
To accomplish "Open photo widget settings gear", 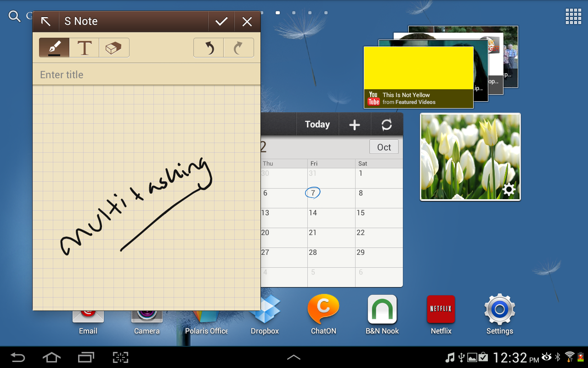I will (509, 189).
